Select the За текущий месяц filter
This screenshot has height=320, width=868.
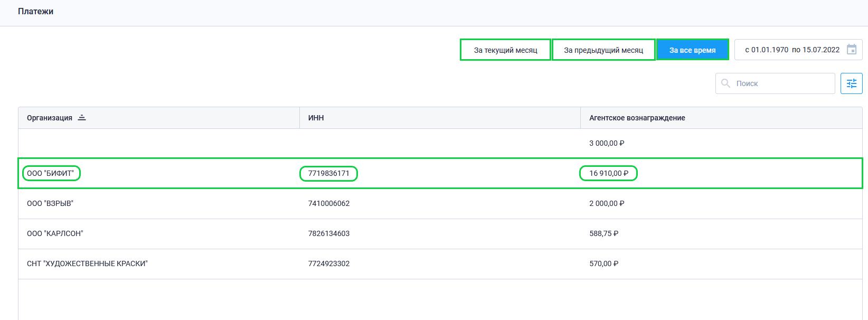(505, 50)
